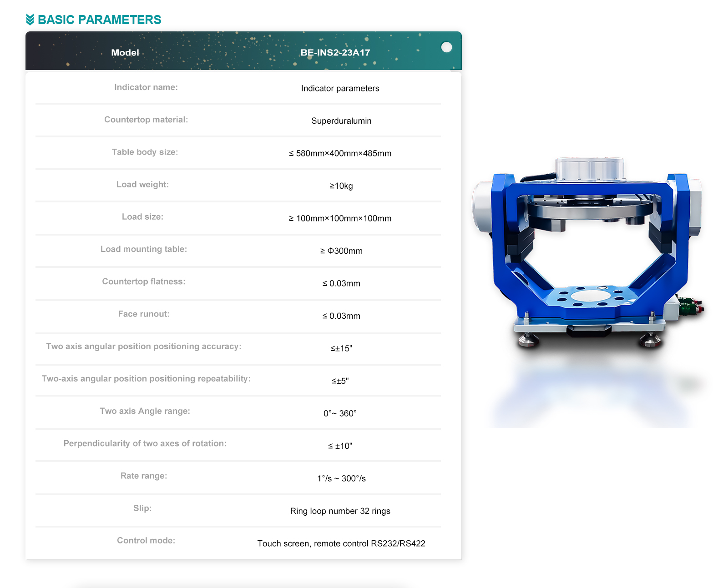Click the Table body size dimensions value
This screenshot has height=588, width=728.
340,153
